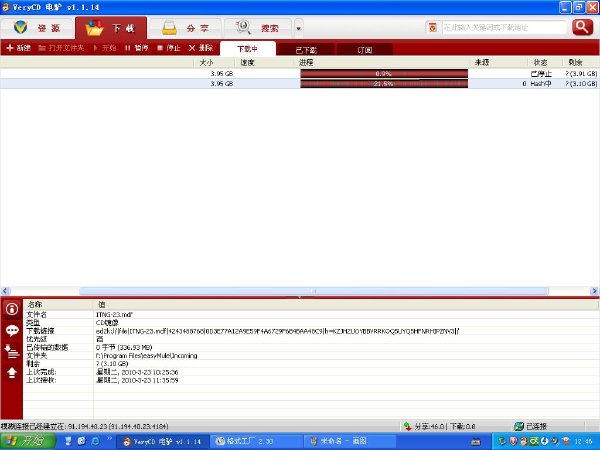Switch to the 分享 share tab
The image size is (600, 450).
(x=186, y=28)
